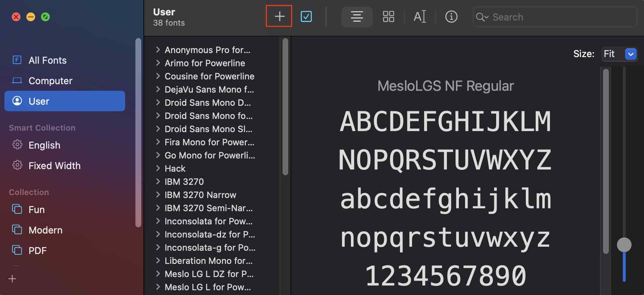The height and width of the screenshot is (295, 644).
Task: Open the Size dropdown set to Fit
Action: pos(619,54)
